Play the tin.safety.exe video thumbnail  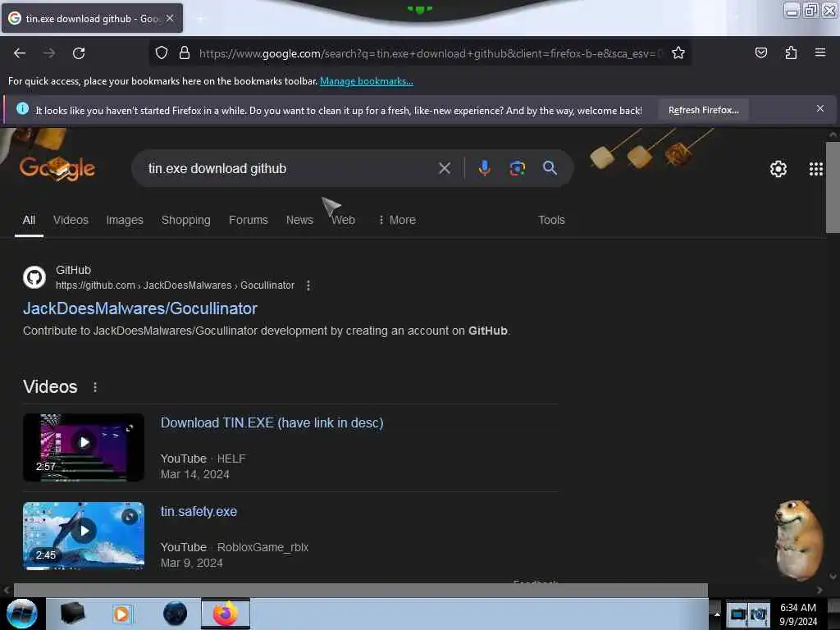click(84, 536)
